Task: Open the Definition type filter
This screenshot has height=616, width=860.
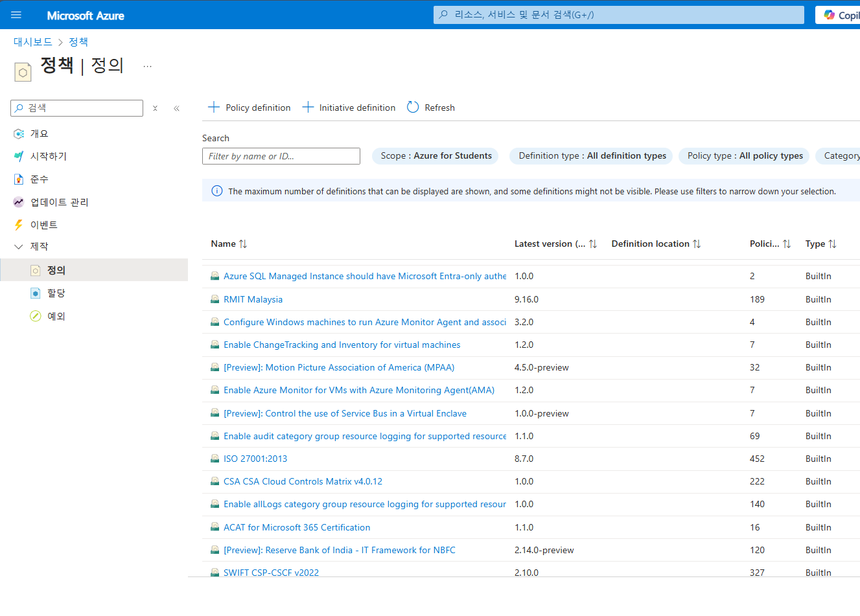Action: [x=592, y=155]
